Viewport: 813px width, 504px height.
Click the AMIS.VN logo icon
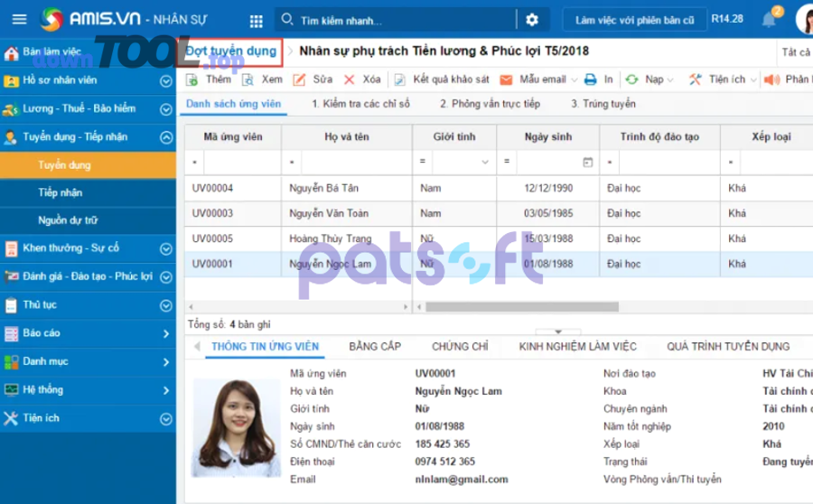pos(51,19)
